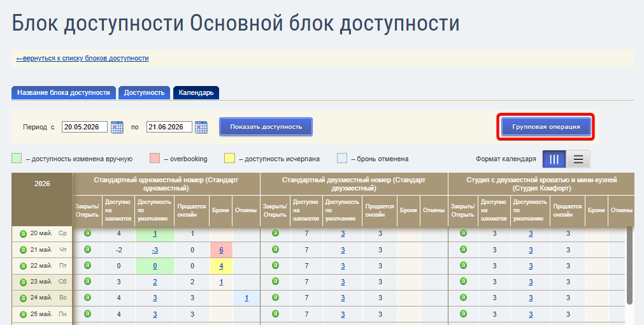The image size is (644, 325).
Task: Click the Показать доступность button
Action: click(266, 127)
